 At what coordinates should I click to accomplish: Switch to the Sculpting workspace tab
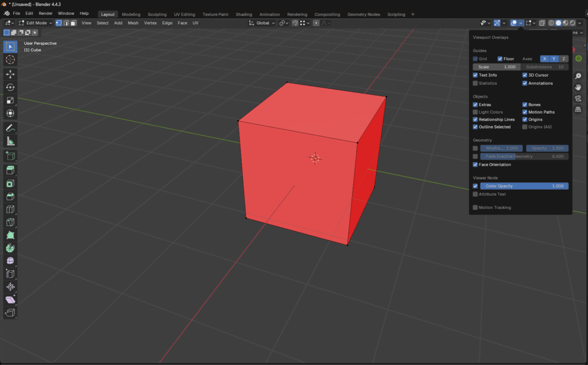click(x=157, y=14)
